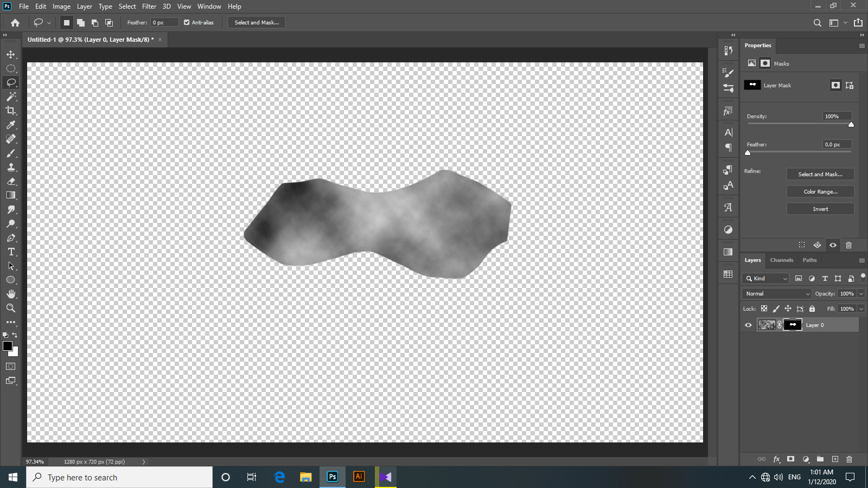This screenshot has width=868, height=488.
Task: Select the Move tool
Action: pos(11,54)
